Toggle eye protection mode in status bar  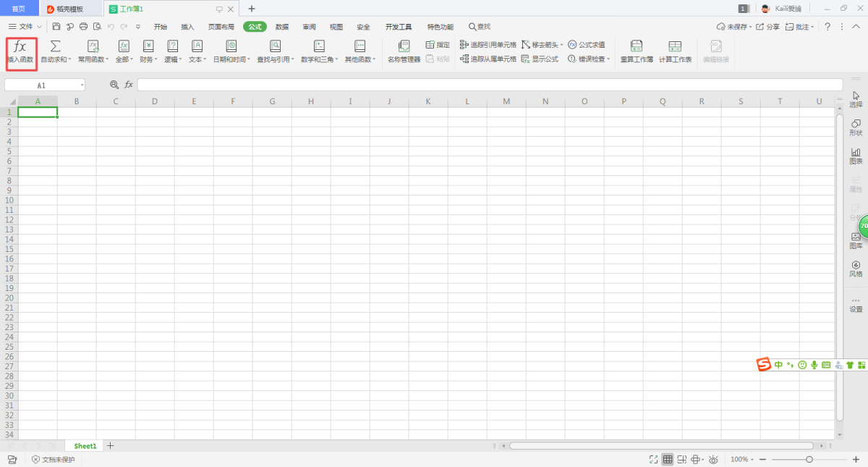pyautogui.click(x=713, y=460)
